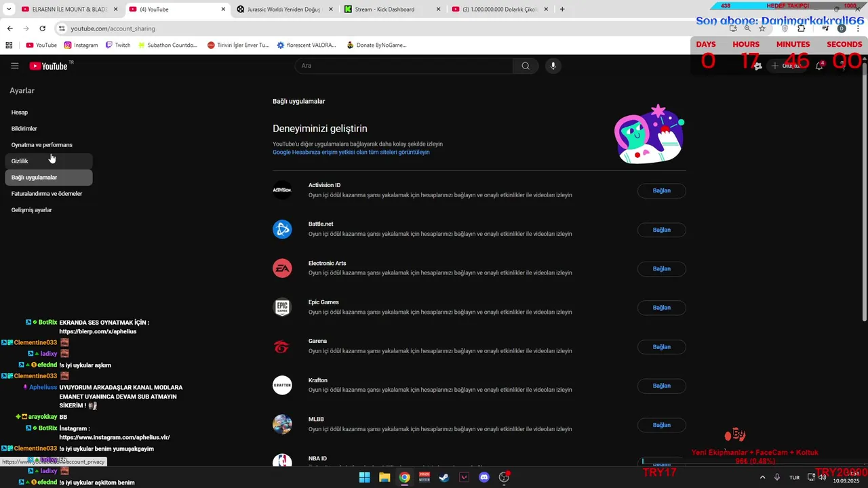Open TUR keyboard language switcher
The width and height of the screenshot is (868, 488).
coord(794,477)
